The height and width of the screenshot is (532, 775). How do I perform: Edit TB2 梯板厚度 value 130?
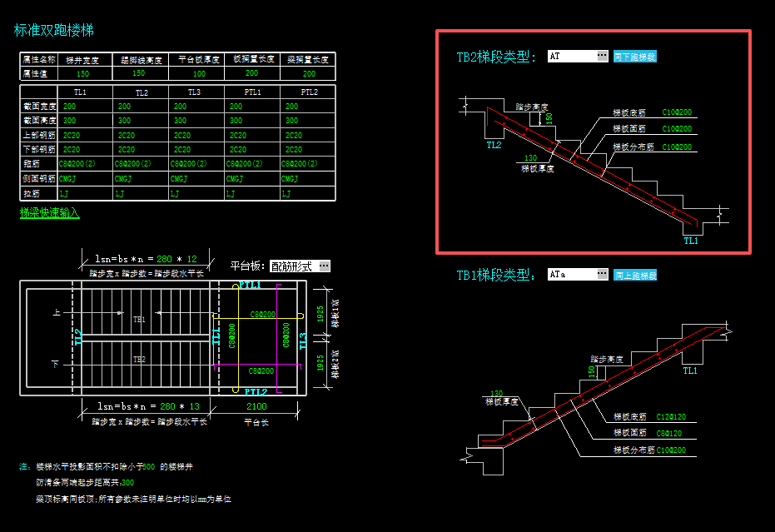tap(530, 158)
